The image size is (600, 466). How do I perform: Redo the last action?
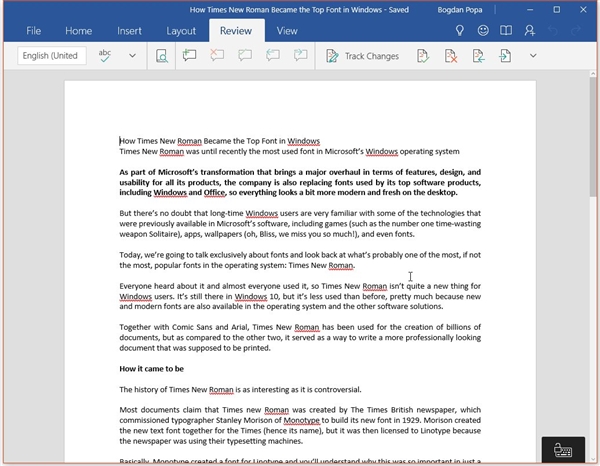pyautogui.click(x=576, y=31)
